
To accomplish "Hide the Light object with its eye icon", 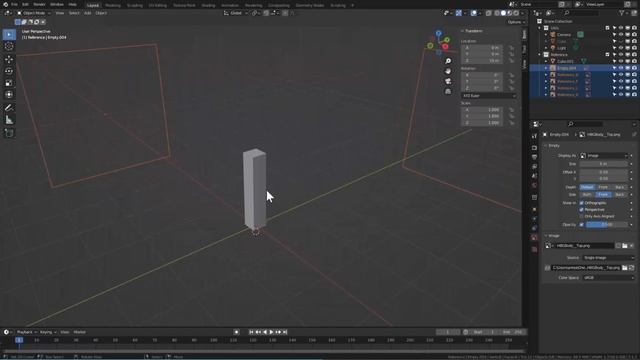I will click(x=621, y=48).
